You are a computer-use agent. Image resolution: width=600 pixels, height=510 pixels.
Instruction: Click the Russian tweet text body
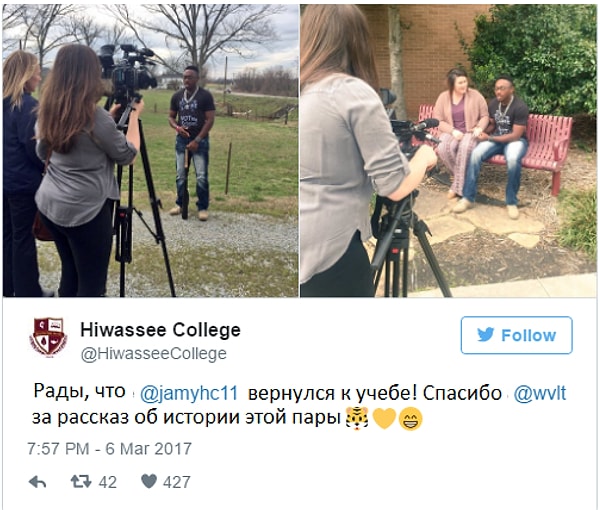(299, 405)
